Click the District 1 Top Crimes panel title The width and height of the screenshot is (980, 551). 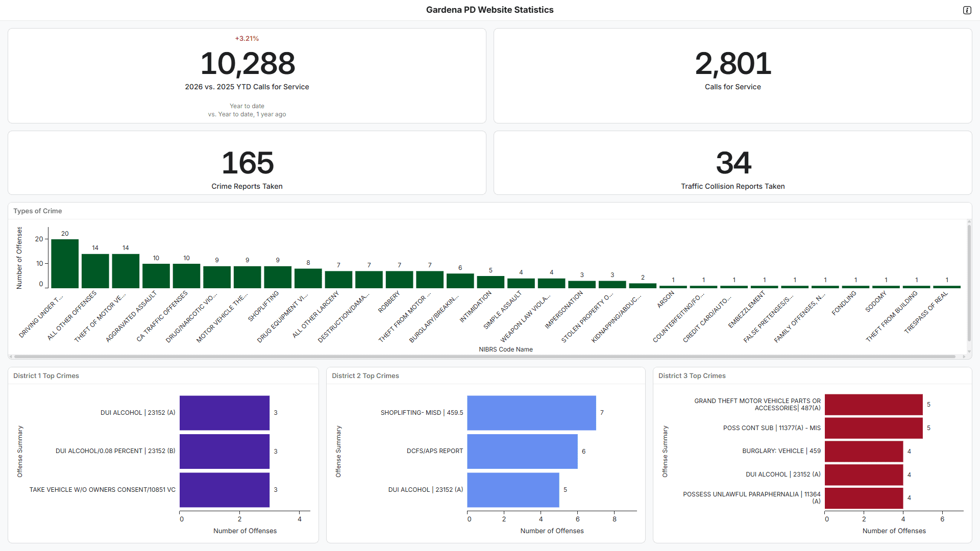(46, 375)
